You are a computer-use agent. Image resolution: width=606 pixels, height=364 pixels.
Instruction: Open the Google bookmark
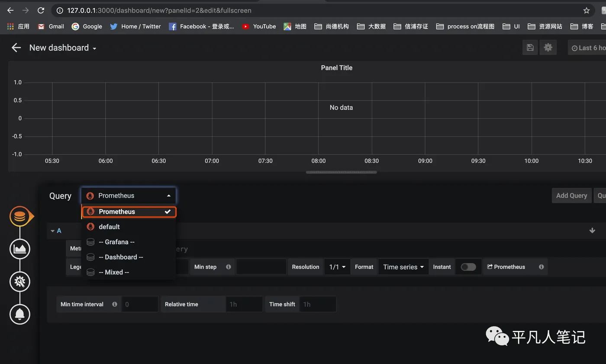87,26
